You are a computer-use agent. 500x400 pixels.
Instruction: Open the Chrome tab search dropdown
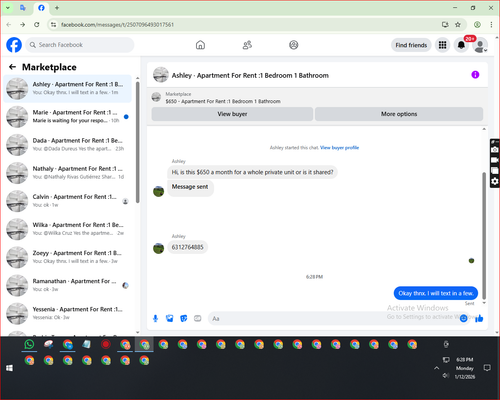[x=8, y=8]
